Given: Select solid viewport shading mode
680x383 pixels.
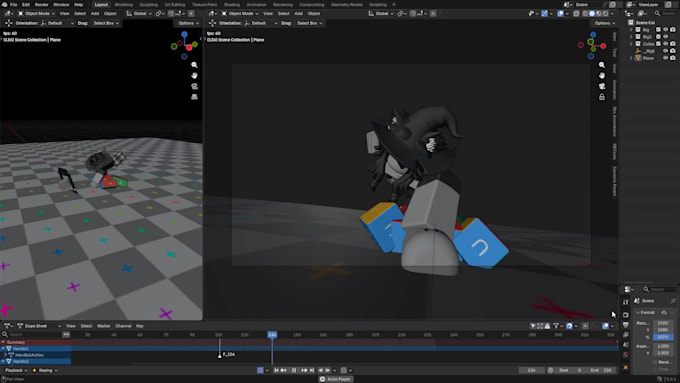Looking at the screenshot, I should tap(592, 13).
